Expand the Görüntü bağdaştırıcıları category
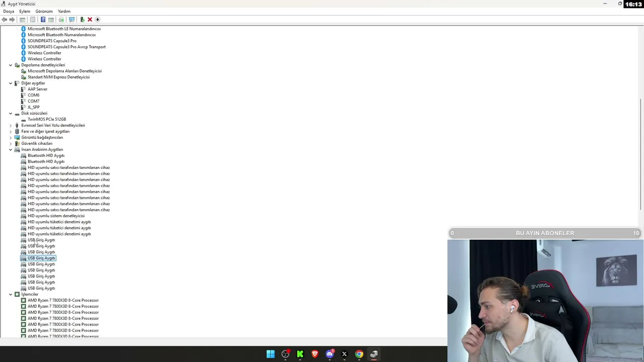The image size is (644, 362). tap(11, 137)
